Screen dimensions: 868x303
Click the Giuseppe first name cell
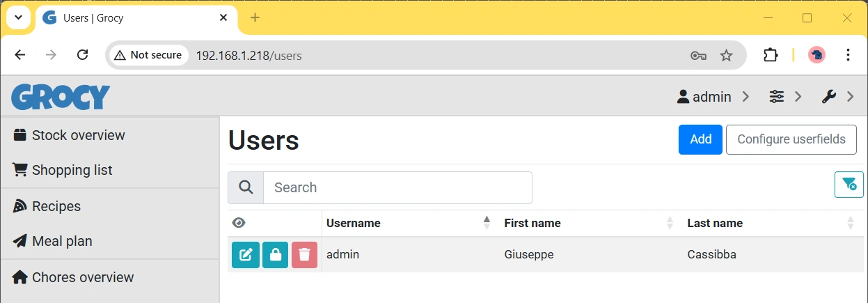[x=590, y=255]
